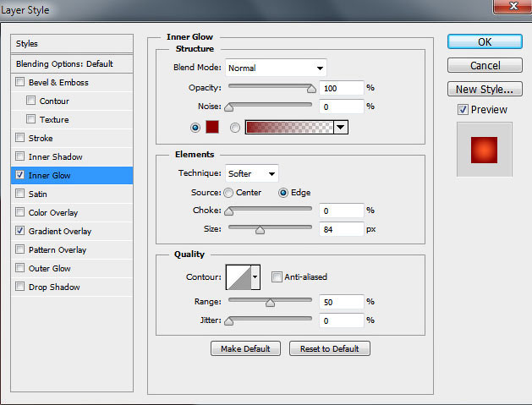Tick the Contour style checkbox

click(31, 101)
